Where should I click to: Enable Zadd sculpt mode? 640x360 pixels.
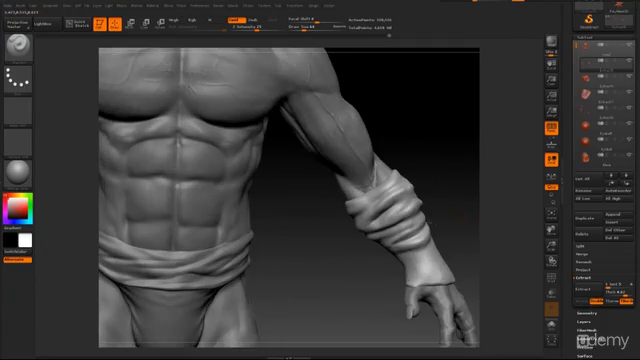click(237, 20)
